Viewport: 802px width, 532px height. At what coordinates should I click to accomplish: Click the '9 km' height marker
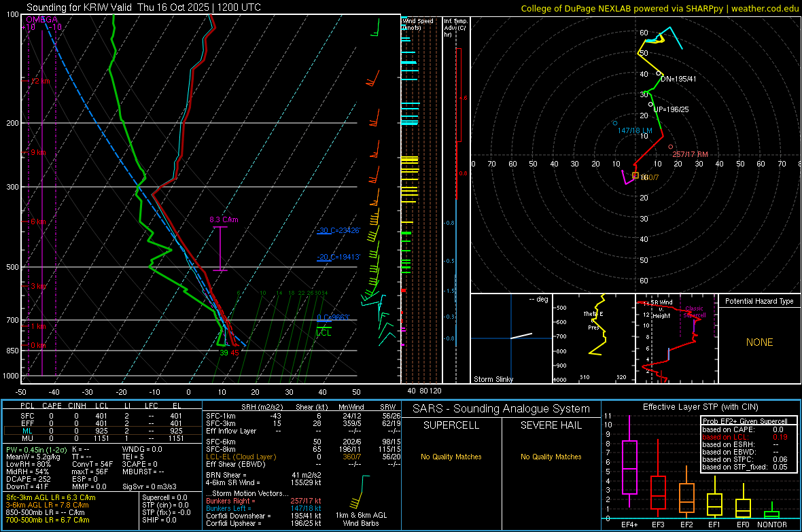(x=38, y=152)
